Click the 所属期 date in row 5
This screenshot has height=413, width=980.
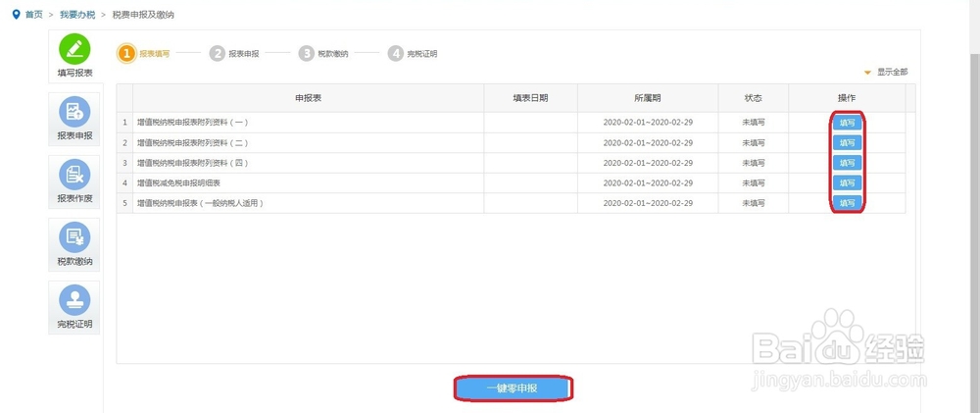pos(648,203)
